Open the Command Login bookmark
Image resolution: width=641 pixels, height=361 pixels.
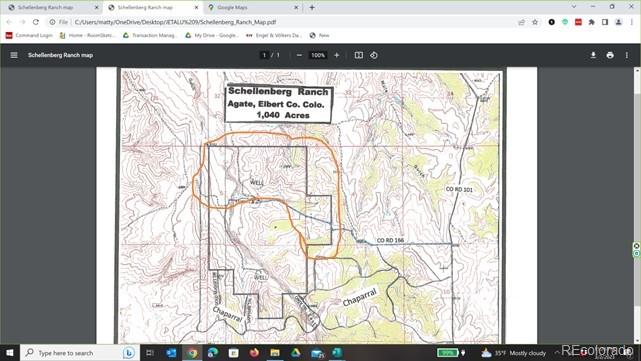29,36
